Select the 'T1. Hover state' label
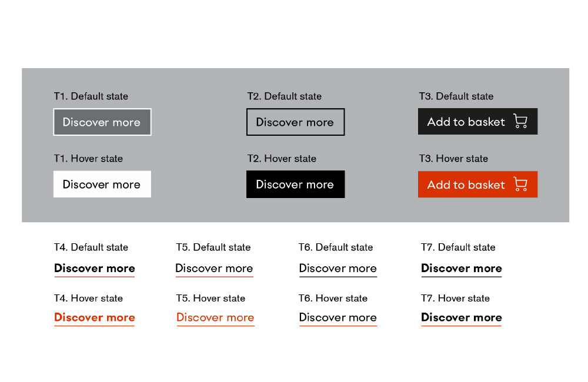This screenshot has height=382, width=588. [89, 159]
